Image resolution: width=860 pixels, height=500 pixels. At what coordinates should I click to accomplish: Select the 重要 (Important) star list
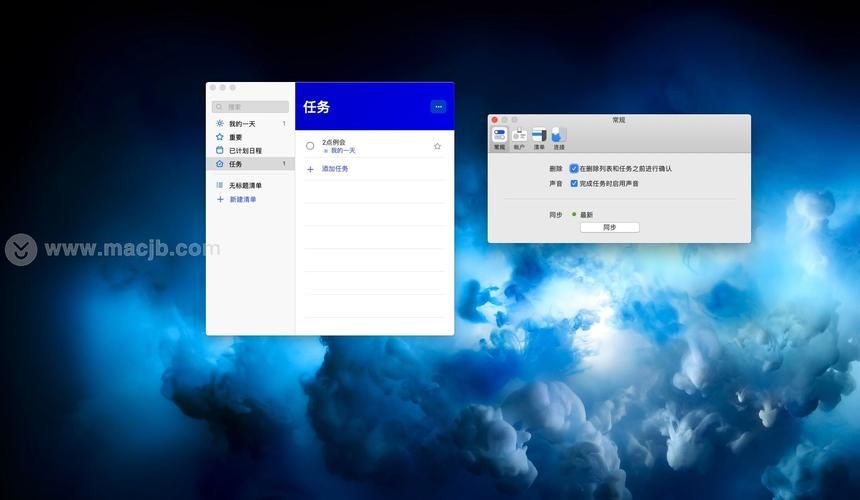click(250, 137)
